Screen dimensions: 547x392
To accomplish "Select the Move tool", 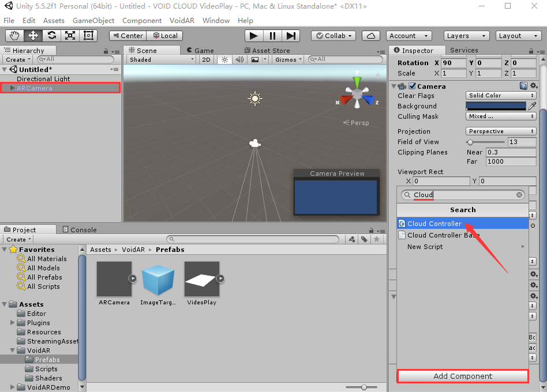I will [33, 36].
